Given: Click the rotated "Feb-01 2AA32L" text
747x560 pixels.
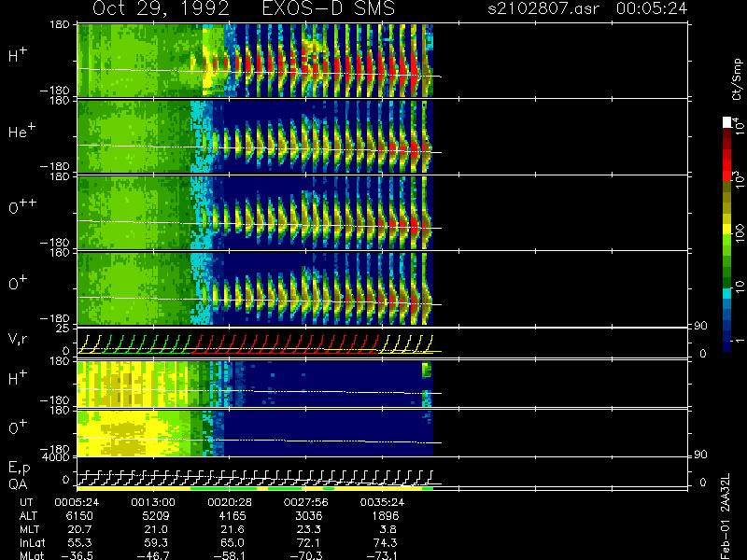Looking at the screenshot, I should click(726, 516).
